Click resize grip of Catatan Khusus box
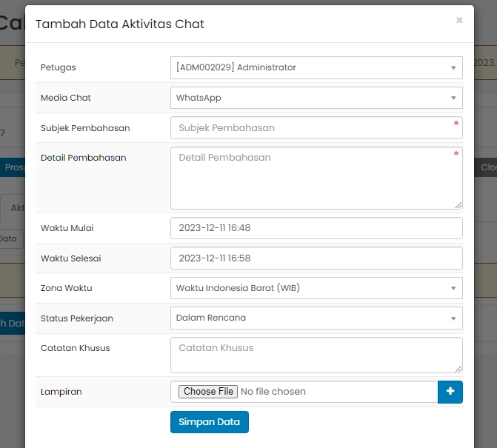The image size is (497, 448). (x=458, y=368)
